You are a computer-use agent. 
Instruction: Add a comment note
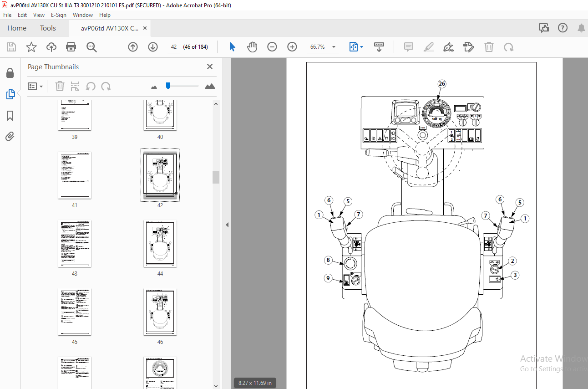tap(408, 47)
